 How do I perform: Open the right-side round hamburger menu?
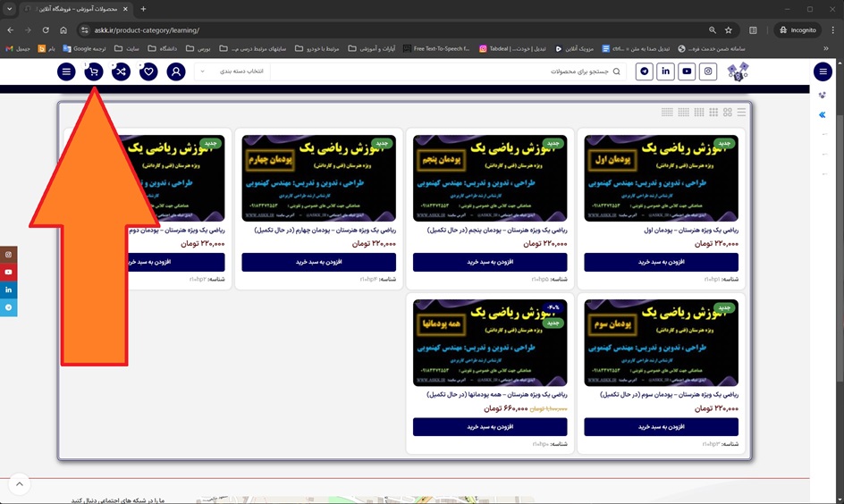823,71
